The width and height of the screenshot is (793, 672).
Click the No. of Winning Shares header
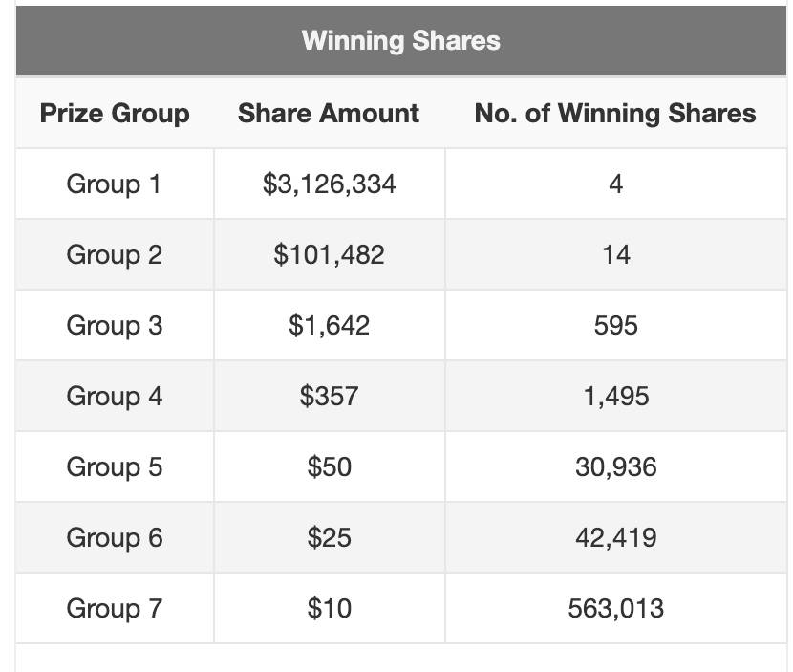[615, 114]
